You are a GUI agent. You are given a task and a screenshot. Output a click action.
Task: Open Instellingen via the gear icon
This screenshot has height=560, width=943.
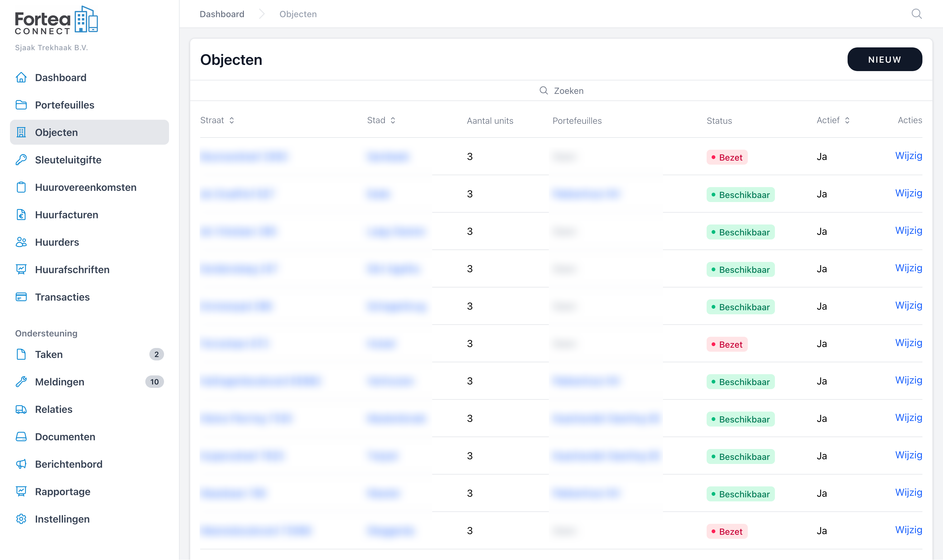click(21, 519)
